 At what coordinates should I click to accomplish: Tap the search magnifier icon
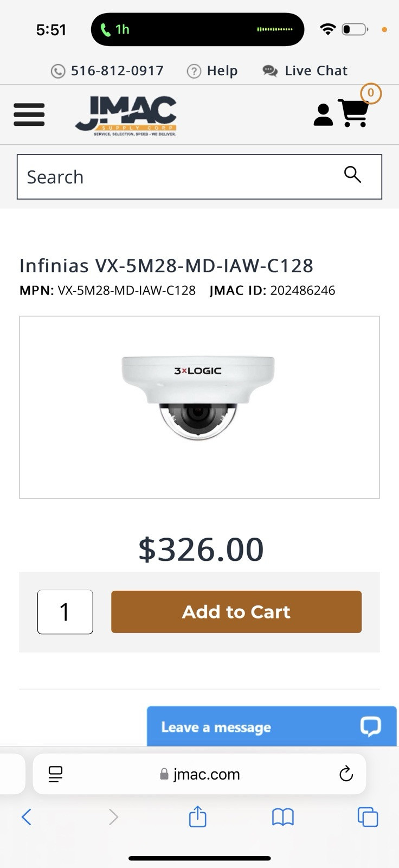352,175
